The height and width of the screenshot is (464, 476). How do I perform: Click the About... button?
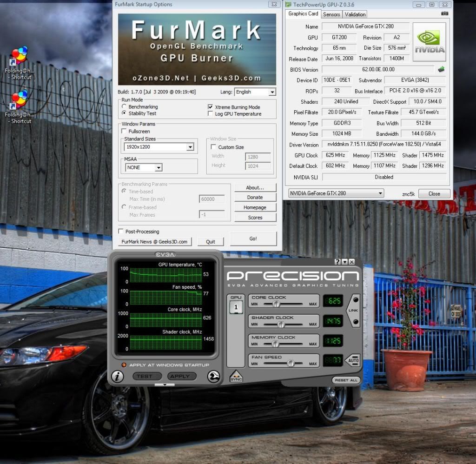(255, 188)
